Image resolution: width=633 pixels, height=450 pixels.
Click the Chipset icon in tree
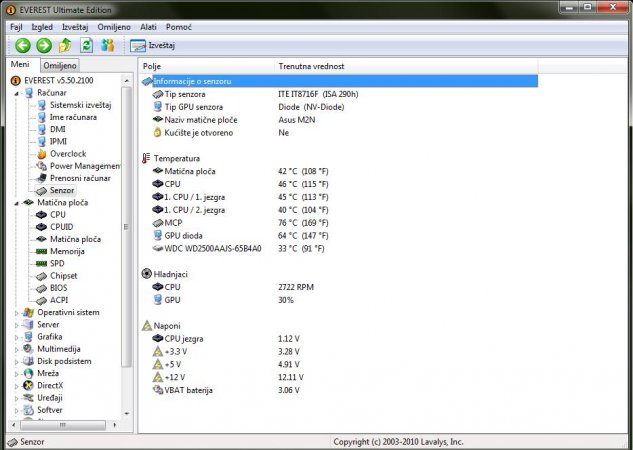click(42, 276)
